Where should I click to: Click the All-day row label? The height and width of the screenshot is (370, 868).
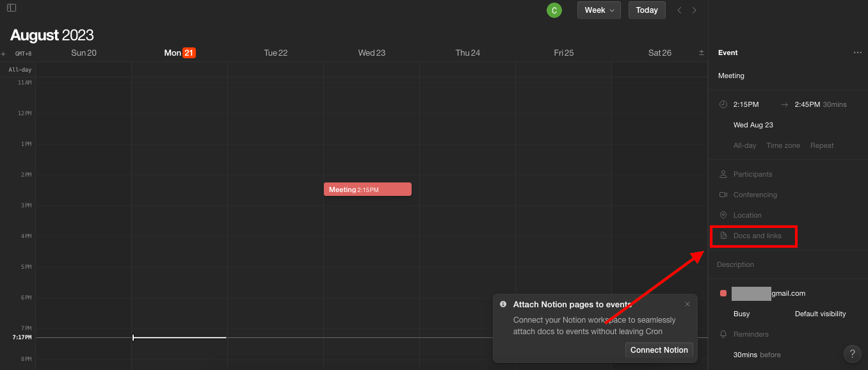(x=20, y=70)
